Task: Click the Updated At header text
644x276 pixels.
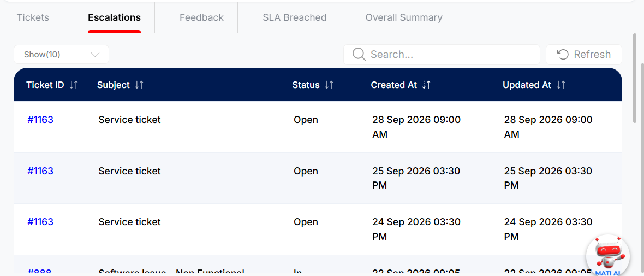Action: tap(527, 85)
